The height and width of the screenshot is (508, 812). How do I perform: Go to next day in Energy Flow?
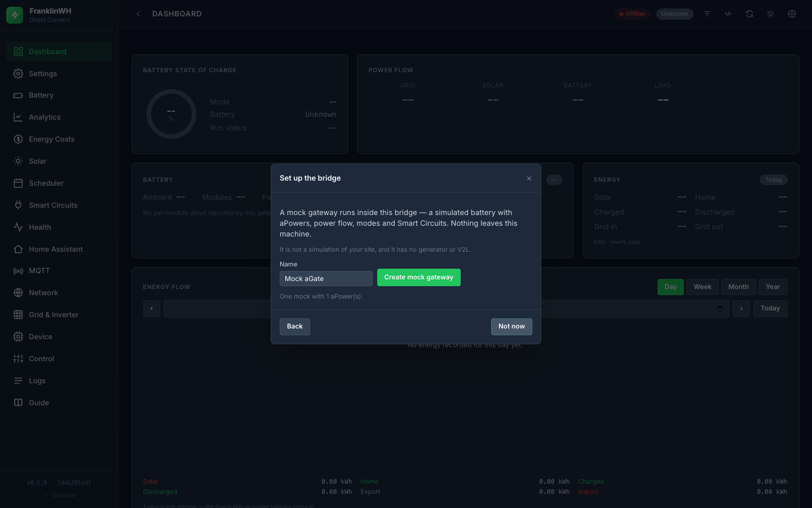[x=741, y=309]
